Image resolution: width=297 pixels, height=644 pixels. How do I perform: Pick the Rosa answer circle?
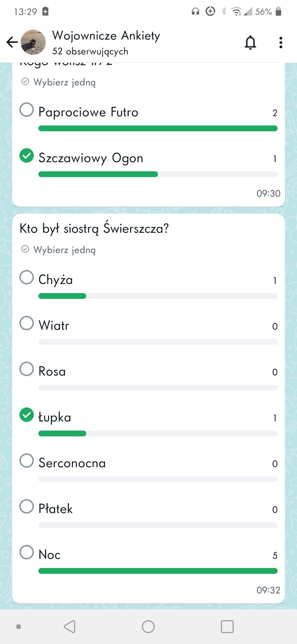coord(27,369)
